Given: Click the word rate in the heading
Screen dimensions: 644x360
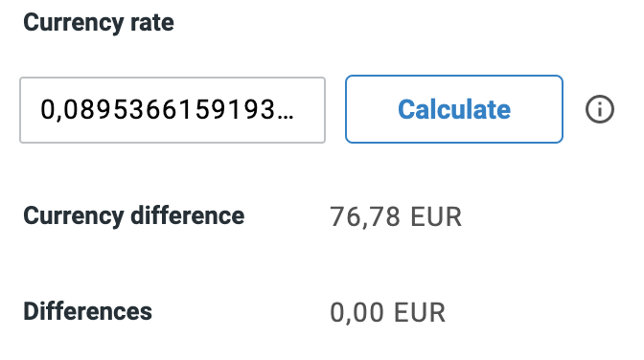Looking at the screenshot, I should (152, 22).
